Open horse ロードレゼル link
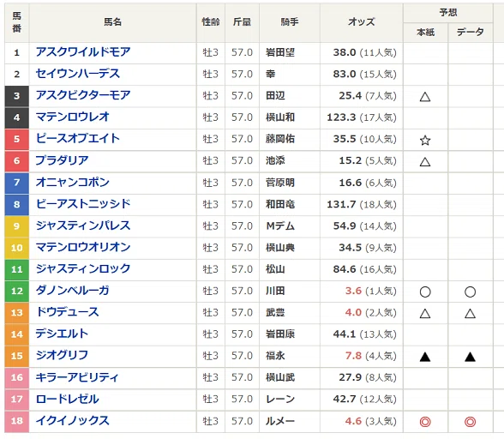 click(x=67, y=399)
